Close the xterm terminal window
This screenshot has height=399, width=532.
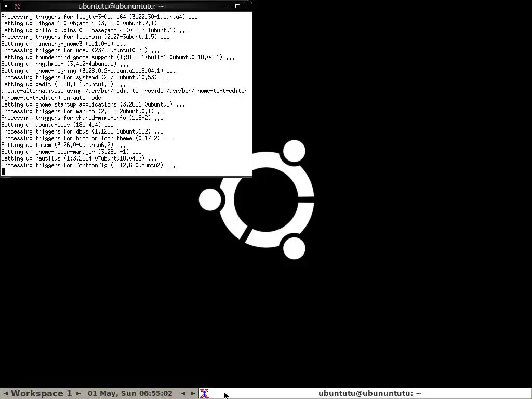[x=247, y=6]
